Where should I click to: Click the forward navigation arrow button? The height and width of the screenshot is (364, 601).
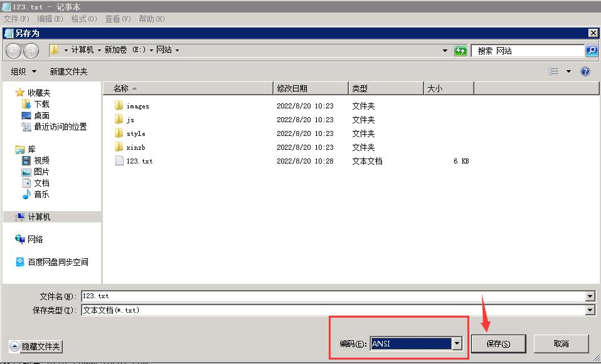(31, 51)
